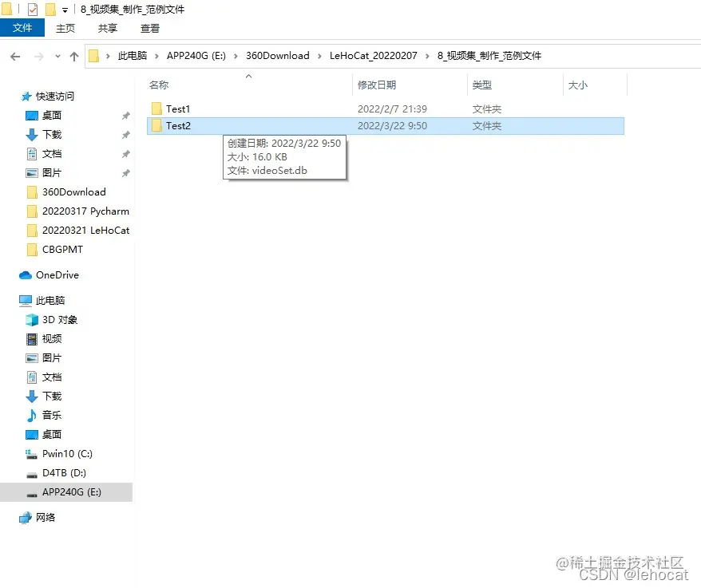This screenshot has height=588, width=701.
Task: Click the chevron after 360Download in the address bar
Action: [321, 56]
